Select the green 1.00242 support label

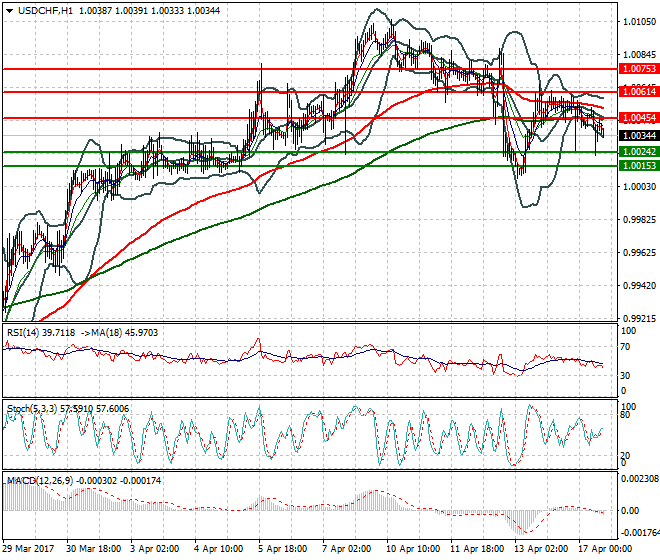(639, 152)
